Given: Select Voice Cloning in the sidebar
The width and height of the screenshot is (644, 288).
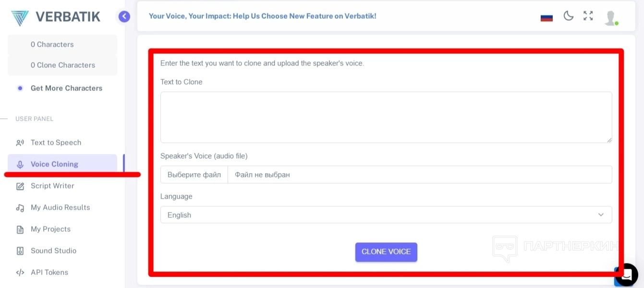Looking at the screenshot, I should click(x=54, y=164).
